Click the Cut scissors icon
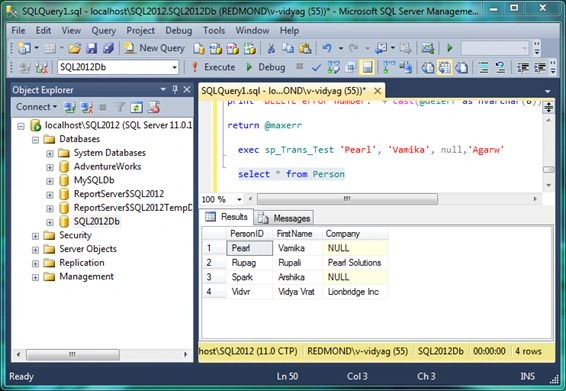 271,48
